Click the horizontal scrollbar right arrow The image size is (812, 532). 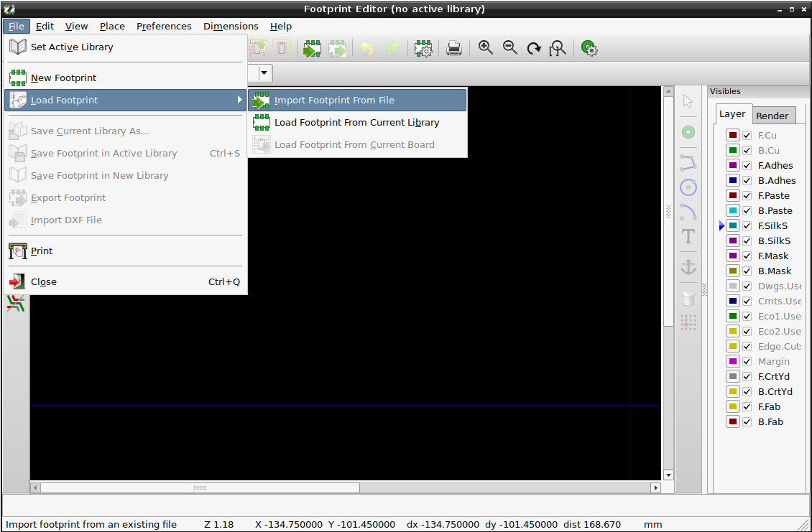coord(655,487)
